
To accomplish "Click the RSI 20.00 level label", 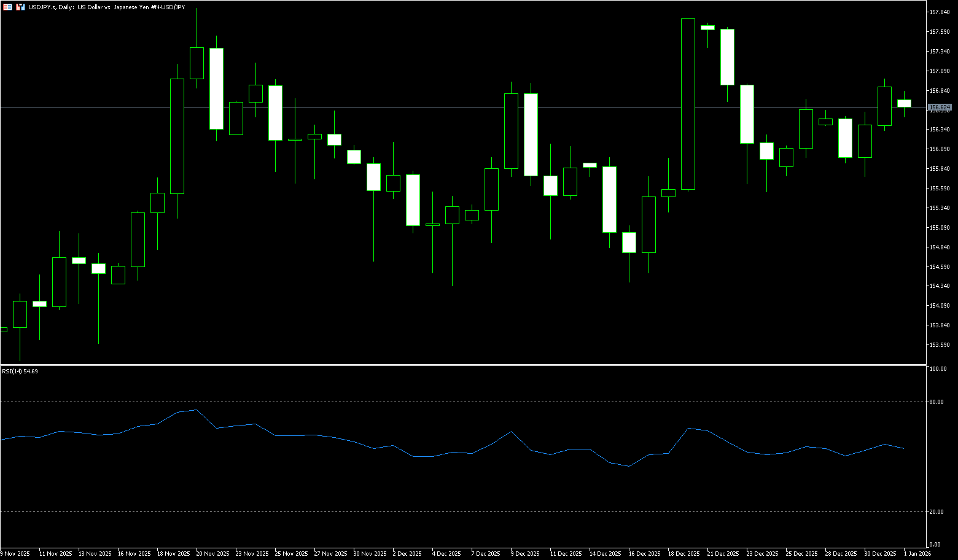I will click(937, 511).
